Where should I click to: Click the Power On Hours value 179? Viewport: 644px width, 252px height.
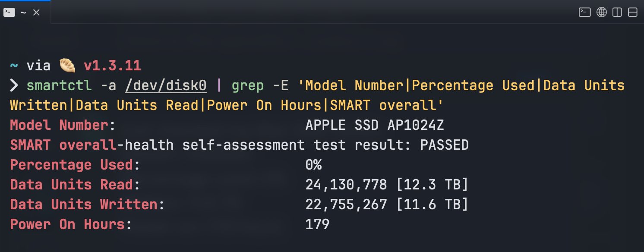tap(317, 224)
